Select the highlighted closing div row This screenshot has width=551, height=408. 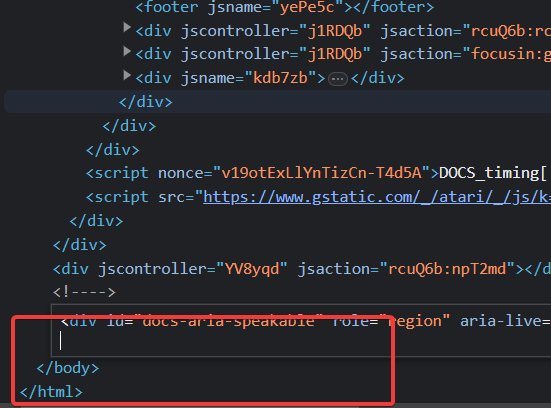(x=278, y=102)
